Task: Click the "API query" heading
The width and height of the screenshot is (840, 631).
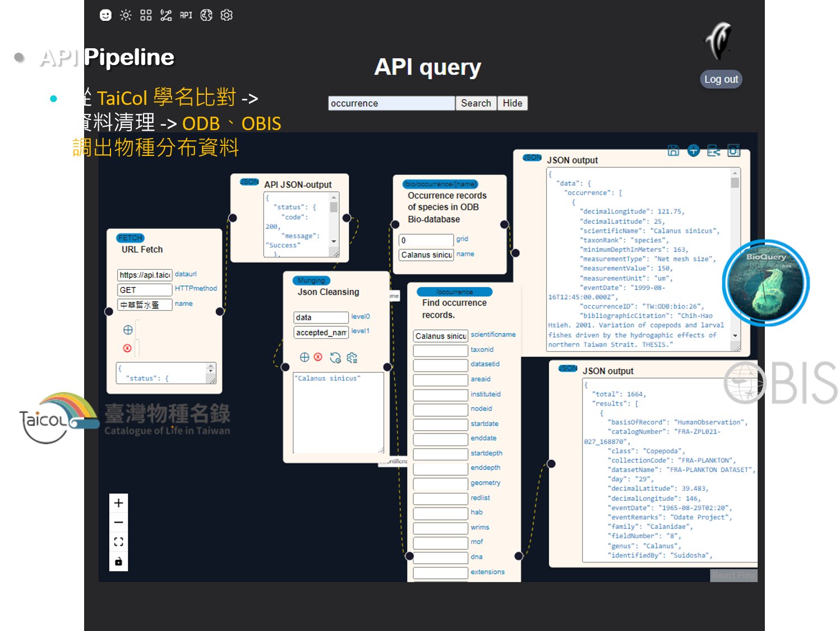Action: [x=427, y=67]
